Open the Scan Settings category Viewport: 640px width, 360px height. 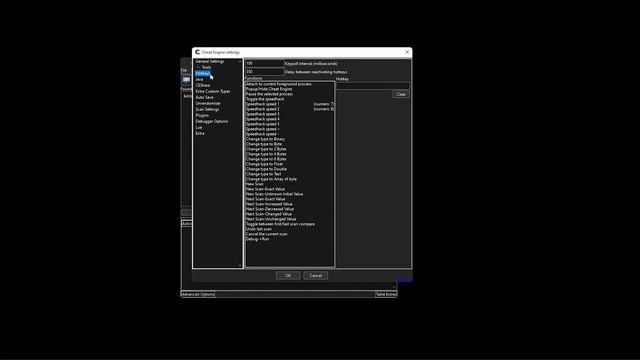[207, 109]
